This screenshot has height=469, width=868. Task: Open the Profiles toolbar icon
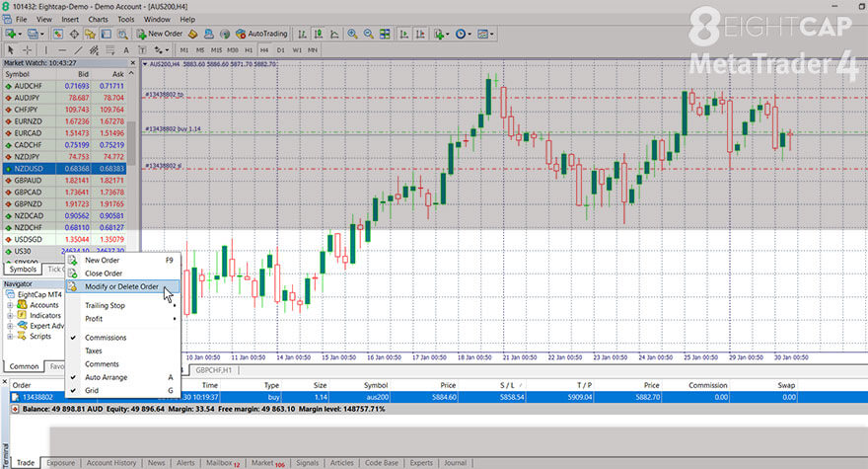34,34
